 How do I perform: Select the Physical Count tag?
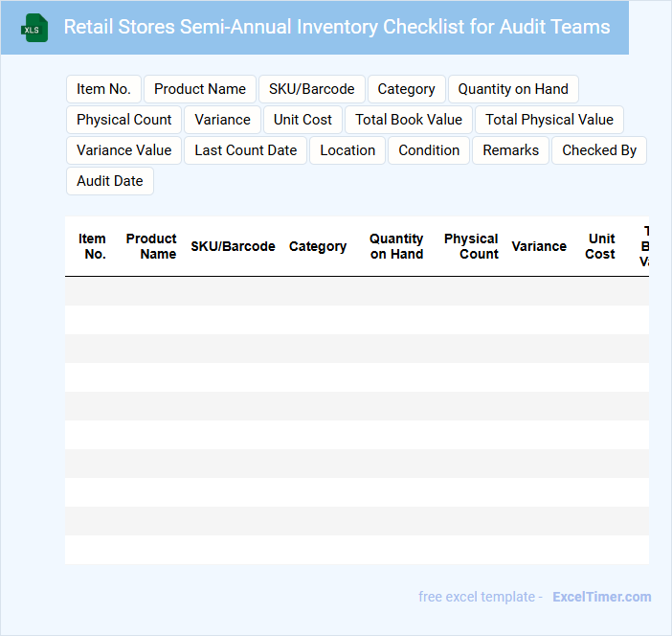coord(124,120)
